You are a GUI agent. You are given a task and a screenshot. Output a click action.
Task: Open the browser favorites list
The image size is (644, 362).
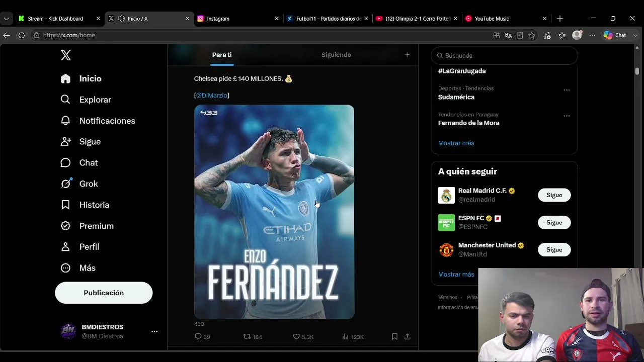click(562, 35)
